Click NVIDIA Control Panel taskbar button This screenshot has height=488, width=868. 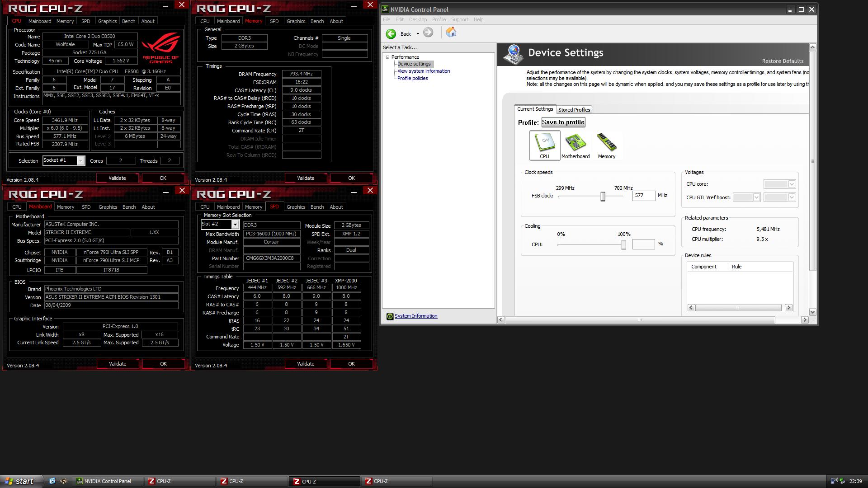(108, 481)
